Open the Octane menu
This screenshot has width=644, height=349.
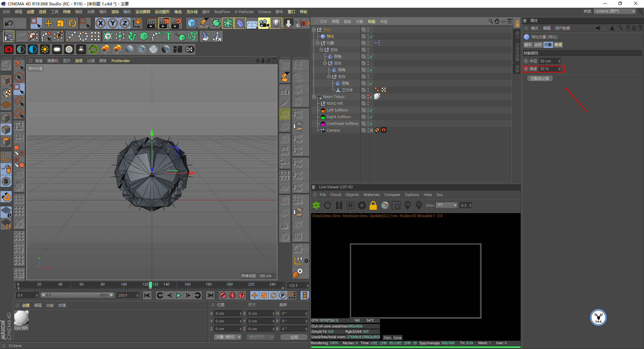point(264,12)
